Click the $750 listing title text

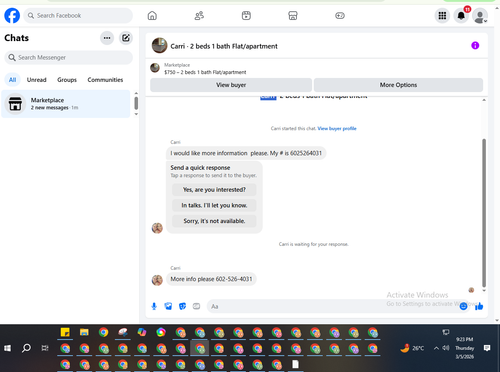[x=205, y=72]
